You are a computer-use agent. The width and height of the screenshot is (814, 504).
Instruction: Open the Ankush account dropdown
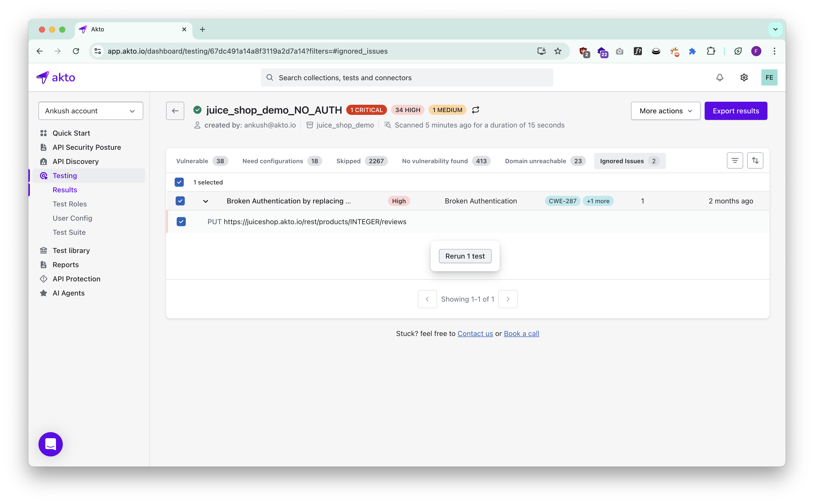click(x=91, y=111)
